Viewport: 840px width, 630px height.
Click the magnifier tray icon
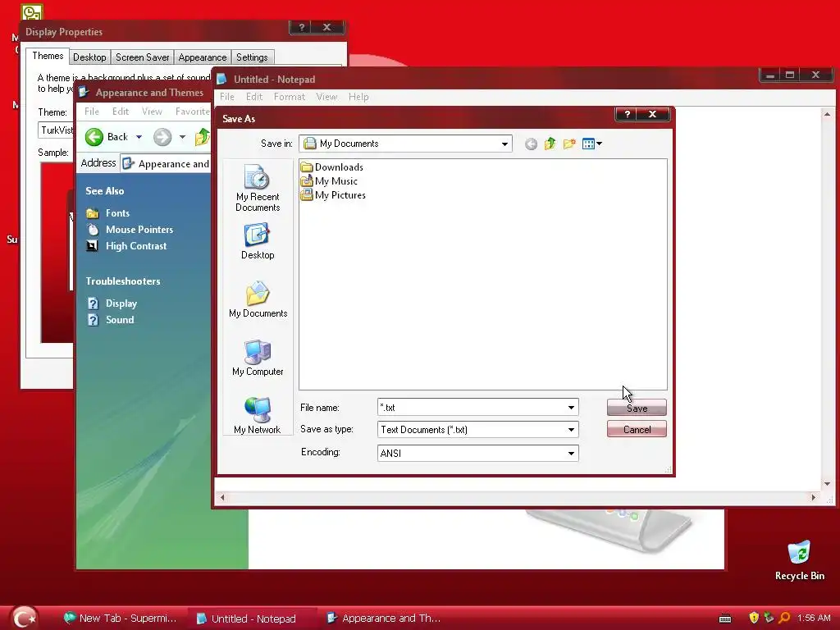coord(784,618)
